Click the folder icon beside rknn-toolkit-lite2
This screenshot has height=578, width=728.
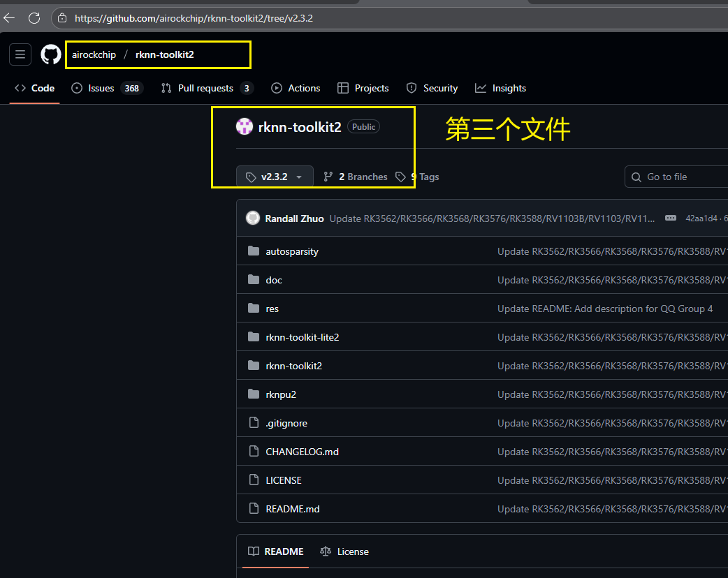254,336
